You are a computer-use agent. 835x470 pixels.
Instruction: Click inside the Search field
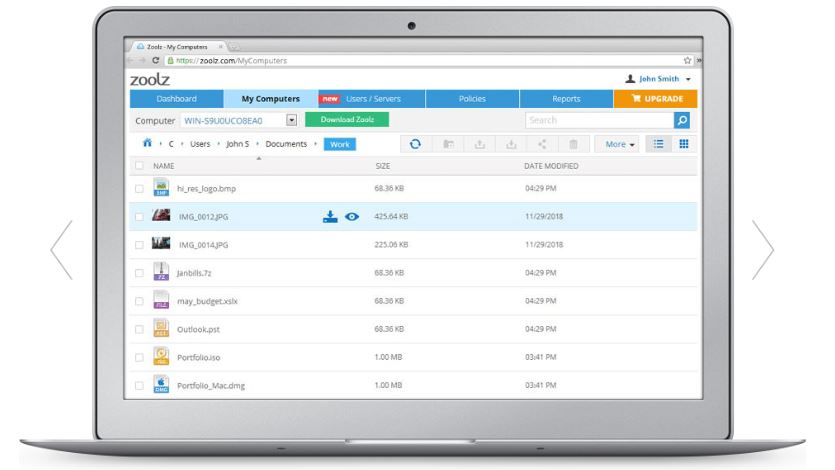pyautogui.click(x=599, y=120)
